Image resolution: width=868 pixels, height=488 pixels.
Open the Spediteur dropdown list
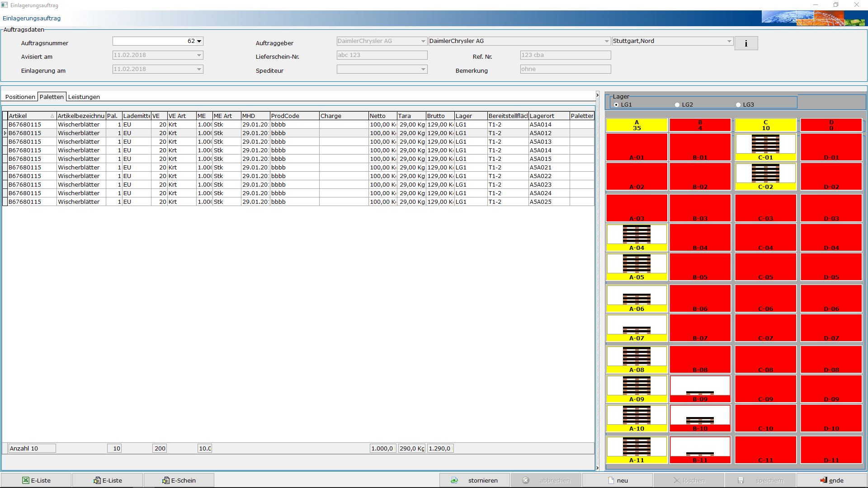(423, 69)
